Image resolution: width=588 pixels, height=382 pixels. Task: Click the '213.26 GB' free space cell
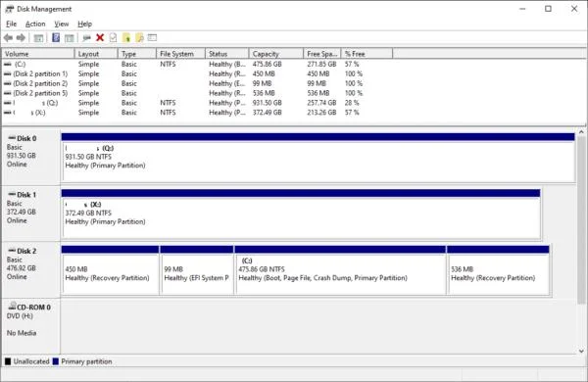click(321, 113)
